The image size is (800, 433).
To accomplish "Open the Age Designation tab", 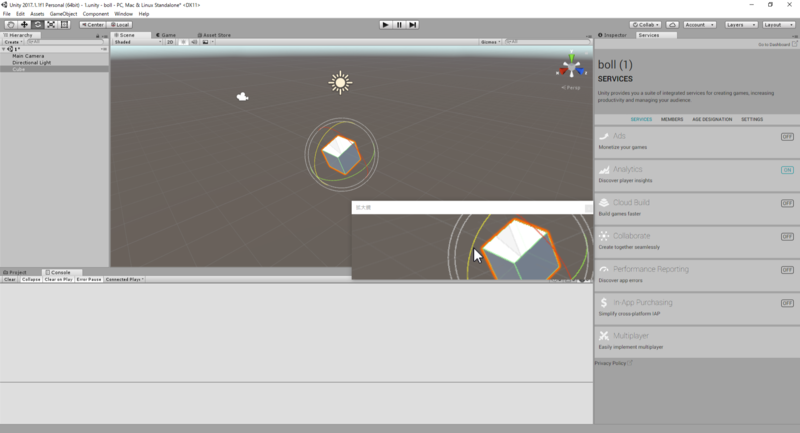I will 712,119.
